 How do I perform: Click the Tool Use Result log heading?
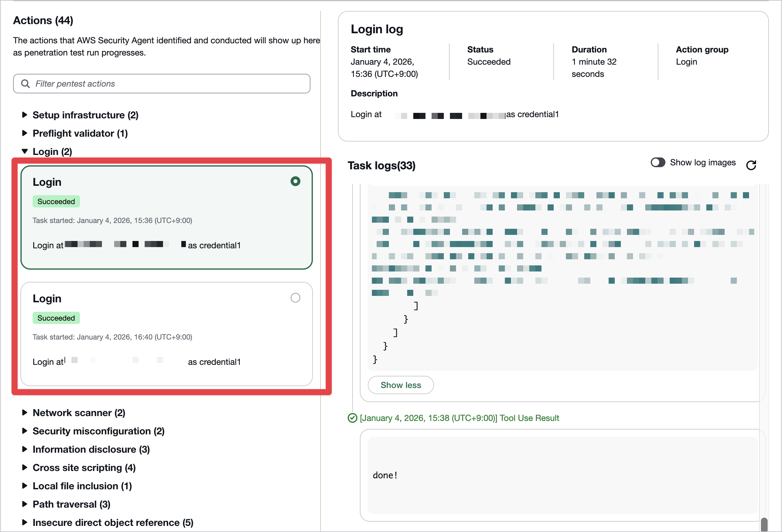(x=459, y=418)
